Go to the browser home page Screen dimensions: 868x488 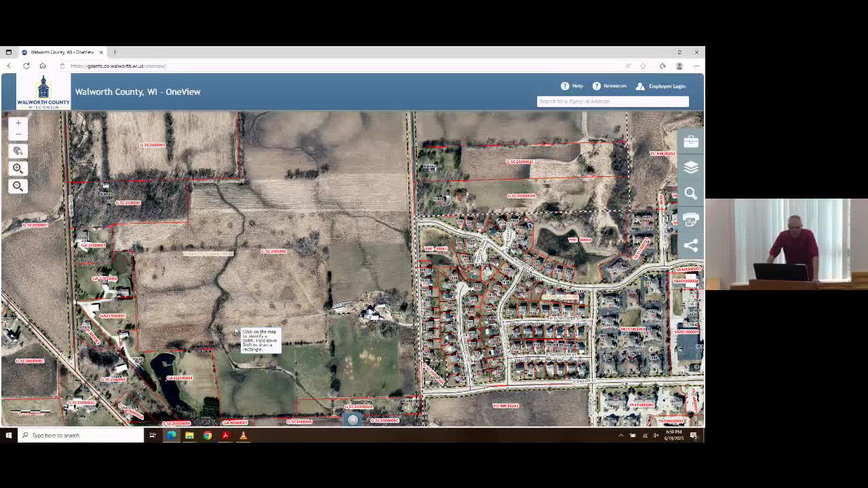[x=42, y=66]
